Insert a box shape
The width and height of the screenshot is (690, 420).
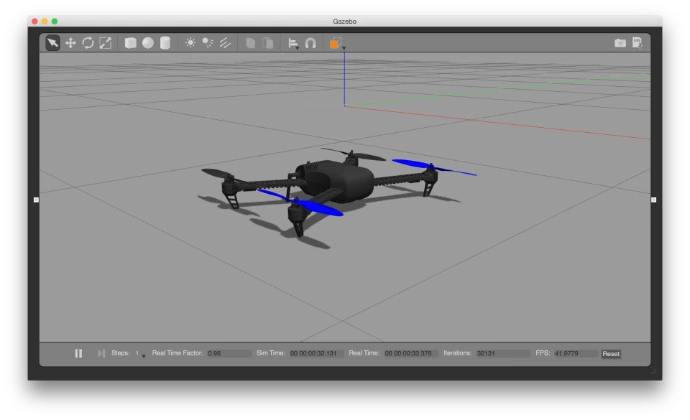point(130,43)
